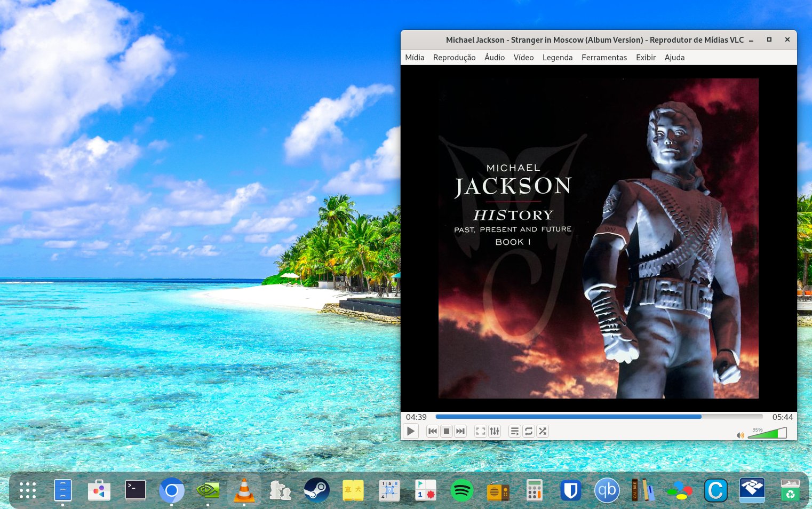Click the elapsed time label 04:39

click(x=416, y=417)
